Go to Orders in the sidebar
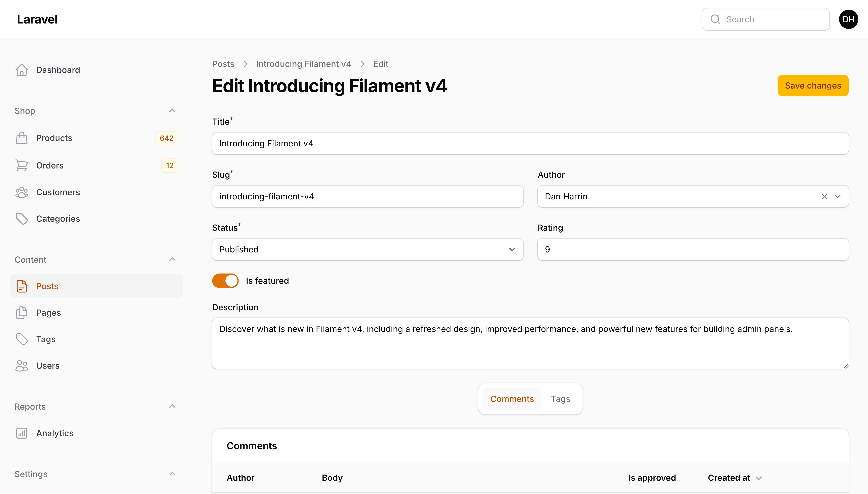The height and width of the screenshot is (494, 868). (96, 166)
